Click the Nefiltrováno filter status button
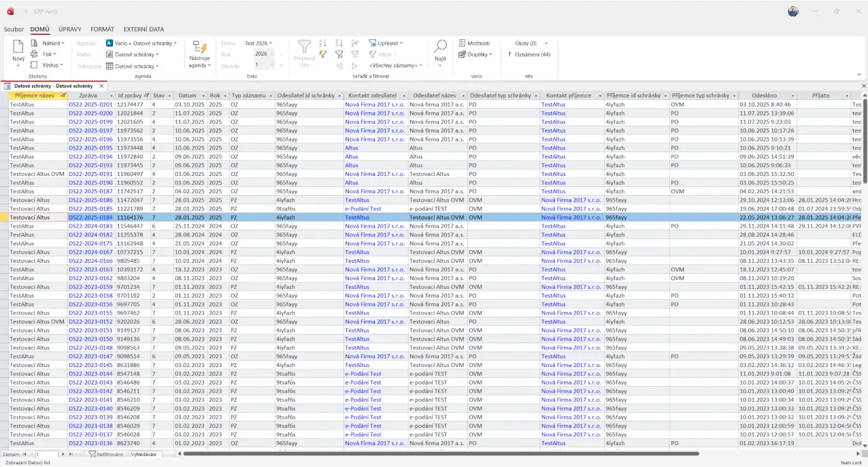868x467 pixels. pos(107,453)
